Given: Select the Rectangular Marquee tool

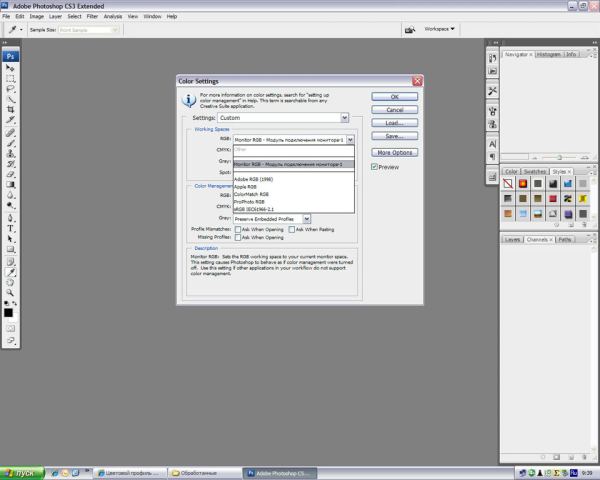Looking at the screenshot, I should click(x=10, y=79).
